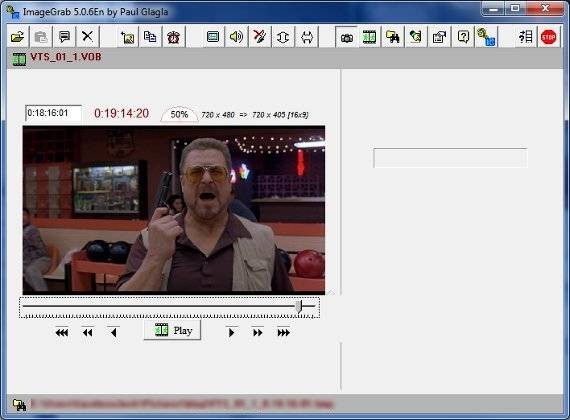Viewport: 570px width, 420px height.
Task: Jump back with double left arrows
Action: pyautogui.click(x=88, y=332)
